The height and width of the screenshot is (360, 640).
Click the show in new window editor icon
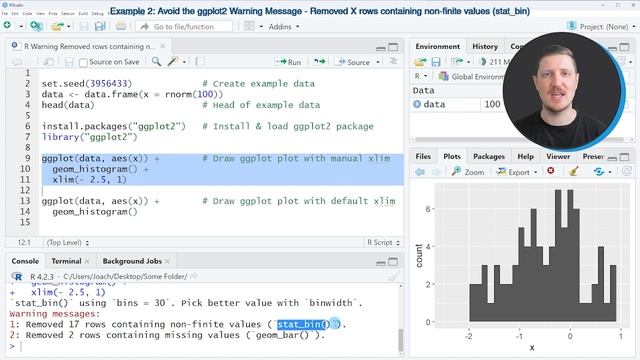[48, 62]
